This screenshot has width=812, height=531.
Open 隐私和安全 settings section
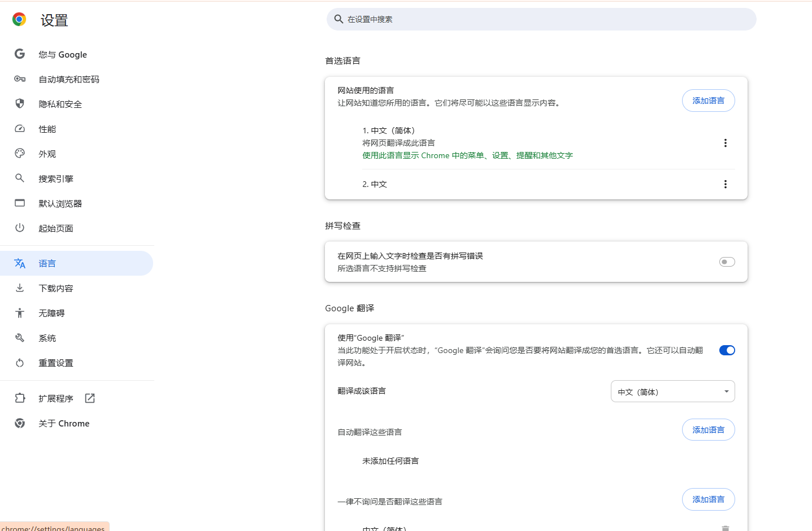coord(76,104)
